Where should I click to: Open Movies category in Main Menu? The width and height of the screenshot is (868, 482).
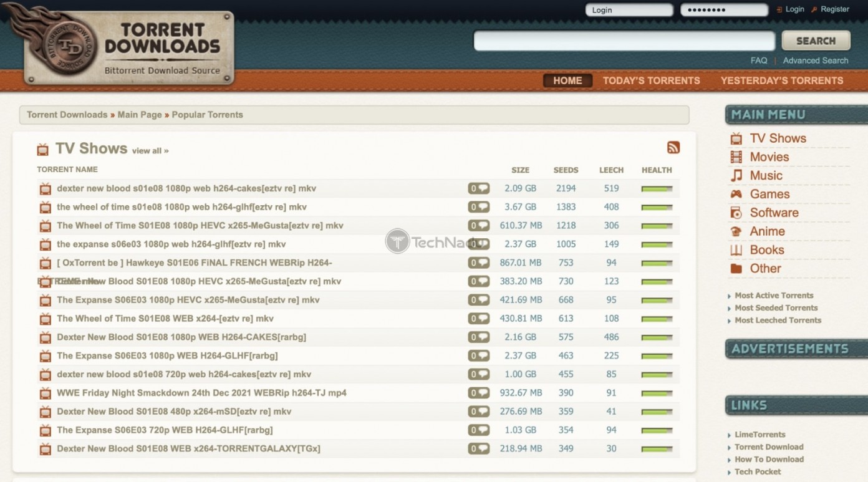pos(769,157)
